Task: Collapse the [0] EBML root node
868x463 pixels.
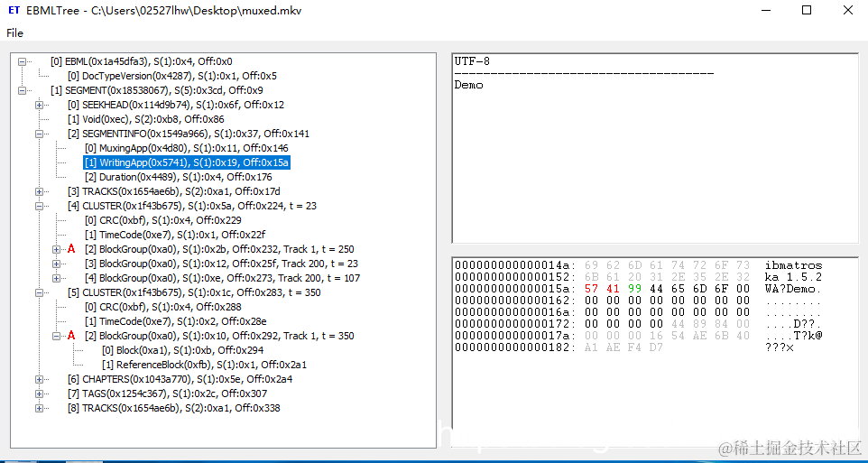Action: pos(23,61)
